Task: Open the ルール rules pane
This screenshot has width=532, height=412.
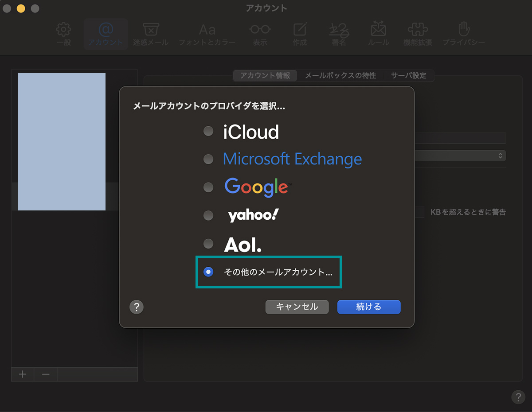Action: coord(378,35)
